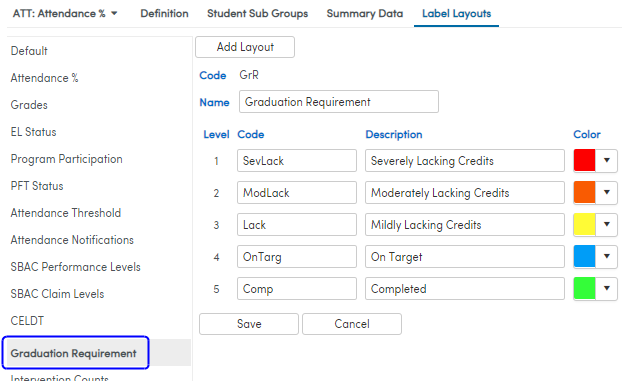The height and width of the screenshot is (381, 627).
Task: Open the Student Sub Groups tab
Action: click(258, 14)
